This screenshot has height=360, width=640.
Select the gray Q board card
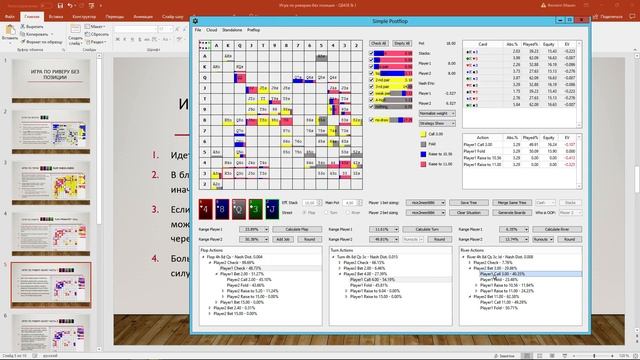click(x=239, y=209)
